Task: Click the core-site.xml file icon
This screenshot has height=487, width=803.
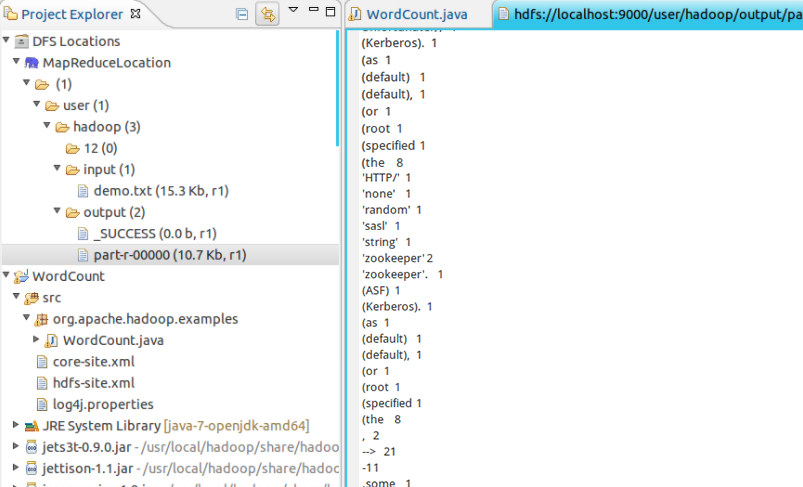Action: (x=42, y=362)
